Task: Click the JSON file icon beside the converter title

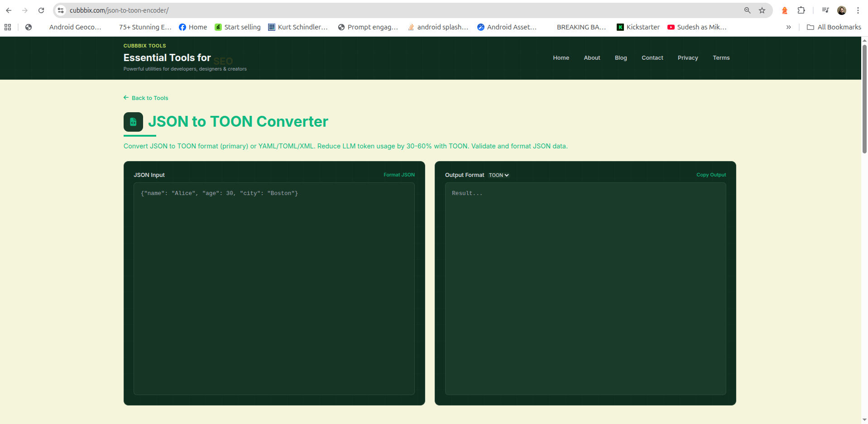Action: (x=133, y=122)
